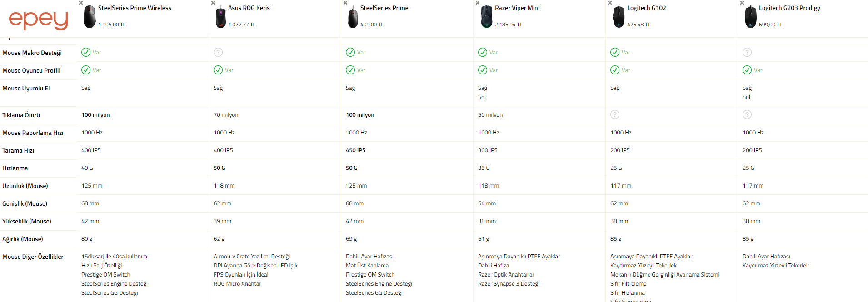Click the Asus ROG Keris mouse image
This screenshot has width=868, height=302.
(x=220, y=17)
